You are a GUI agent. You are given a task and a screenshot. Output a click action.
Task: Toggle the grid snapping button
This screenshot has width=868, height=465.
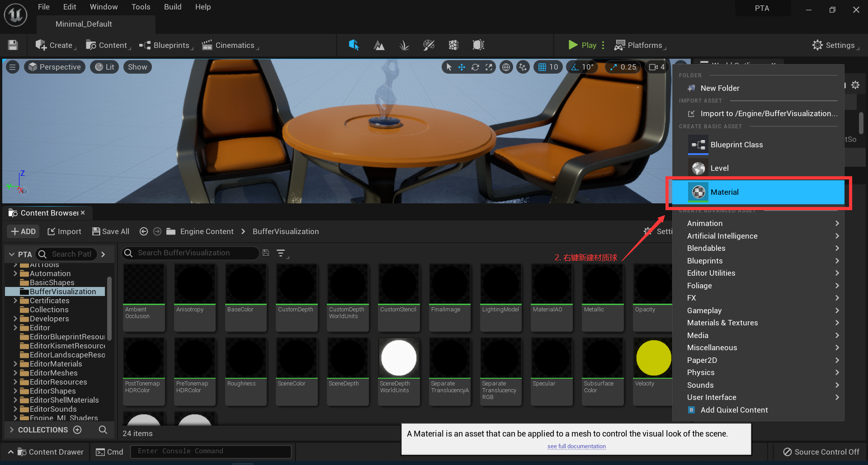click(542, 67)
